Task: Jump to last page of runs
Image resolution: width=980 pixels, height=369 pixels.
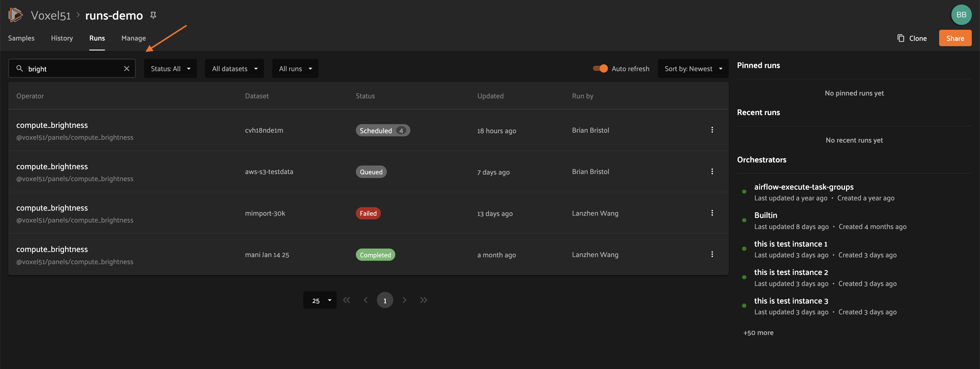Action: tap(424, 300)
